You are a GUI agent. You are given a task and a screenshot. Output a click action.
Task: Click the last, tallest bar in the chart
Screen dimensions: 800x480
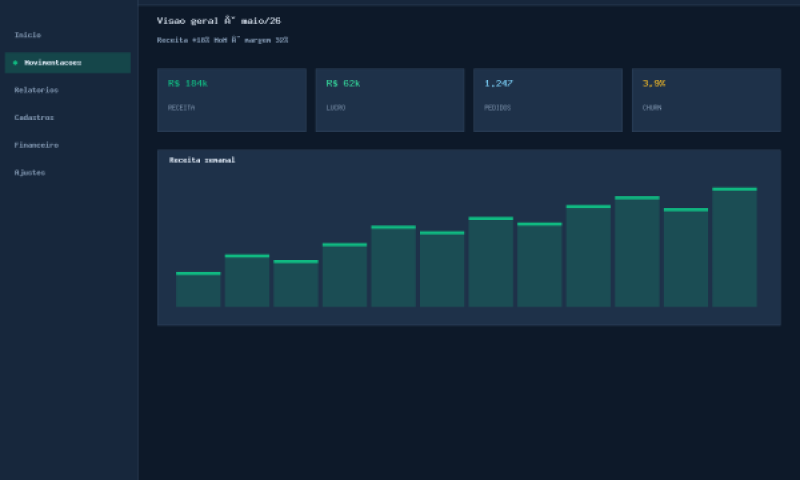pos(734,247)
